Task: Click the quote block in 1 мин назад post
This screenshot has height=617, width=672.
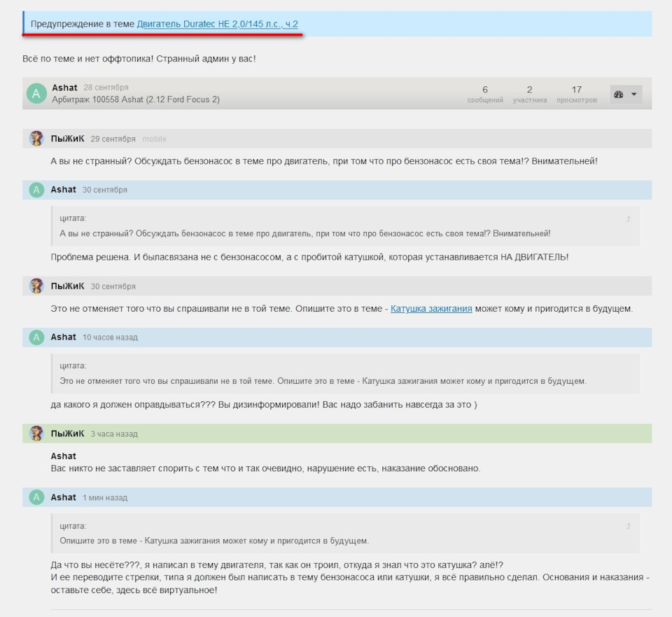Action: pos(345,534)
